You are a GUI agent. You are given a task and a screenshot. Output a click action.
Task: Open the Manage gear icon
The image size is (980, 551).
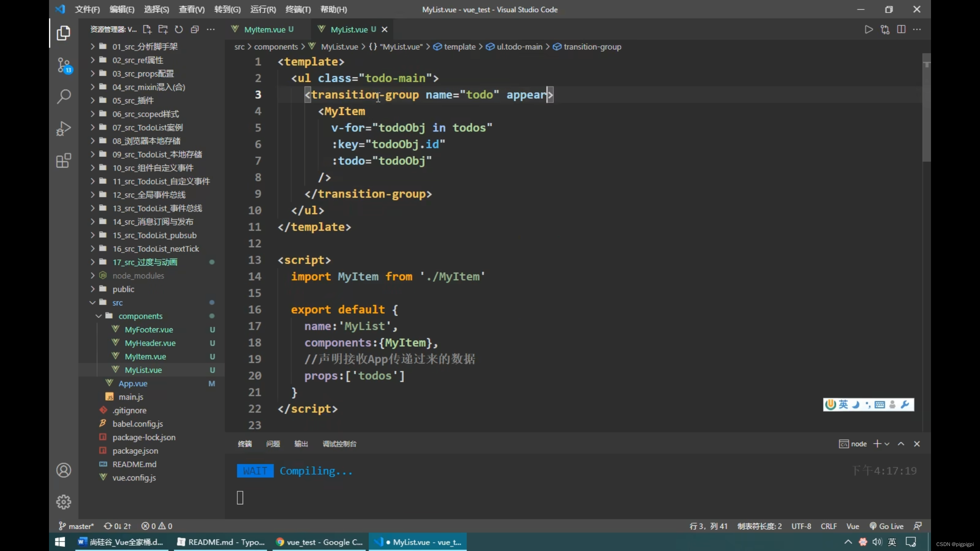click(x=64, y=502)
